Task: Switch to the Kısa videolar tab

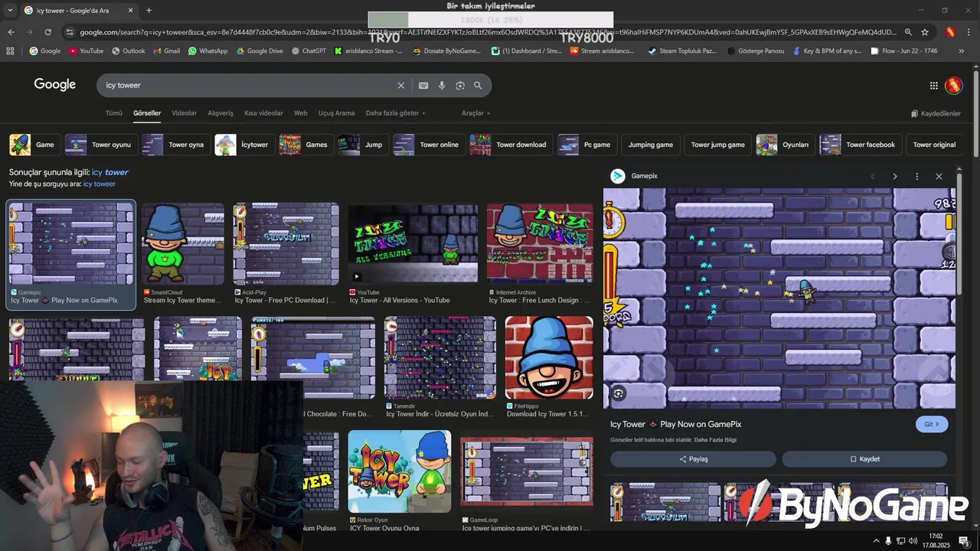Action: (263, 113)
